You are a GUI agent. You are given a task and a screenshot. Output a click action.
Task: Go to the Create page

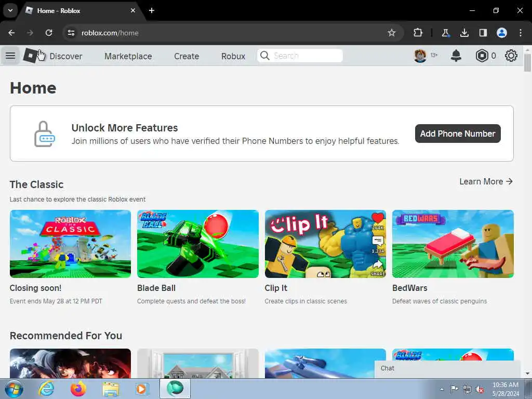187,56
